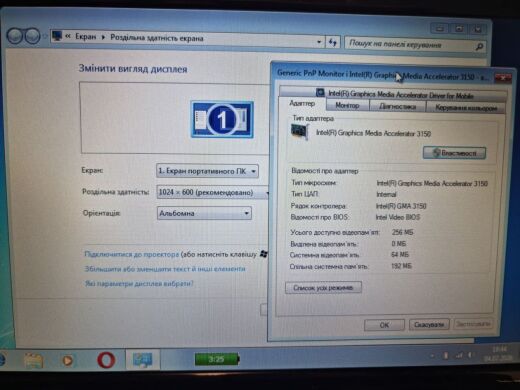Click the control panel search field

(x=409, y=45)
